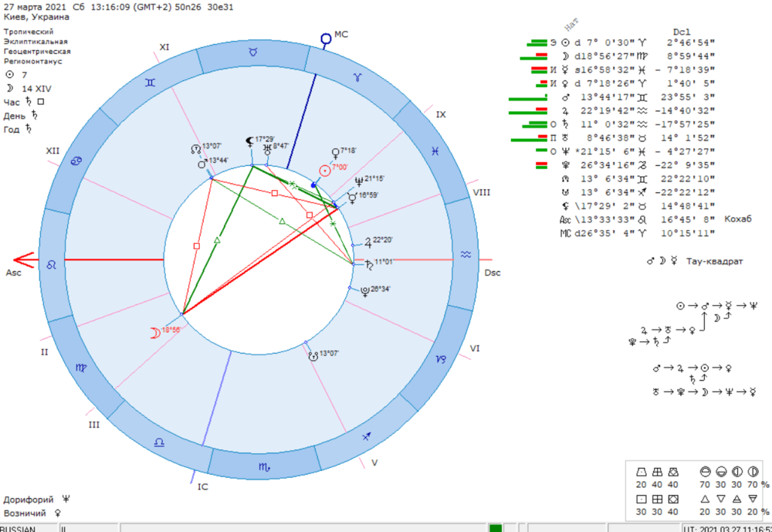Click the Saturn glyph on the chart's Descendant line

(x=369, y=265)
